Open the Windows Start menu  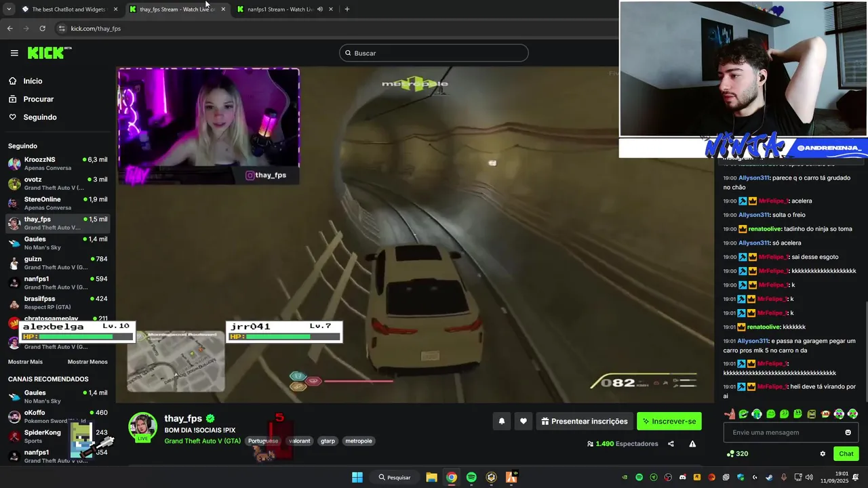click(x=357, y=477)
